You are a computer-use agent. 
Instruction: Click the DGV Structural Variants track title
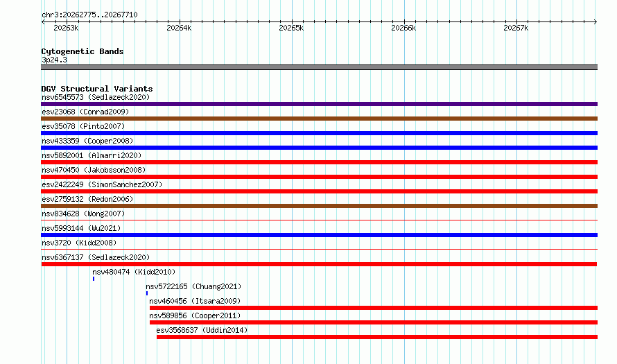tap(97, 89)
